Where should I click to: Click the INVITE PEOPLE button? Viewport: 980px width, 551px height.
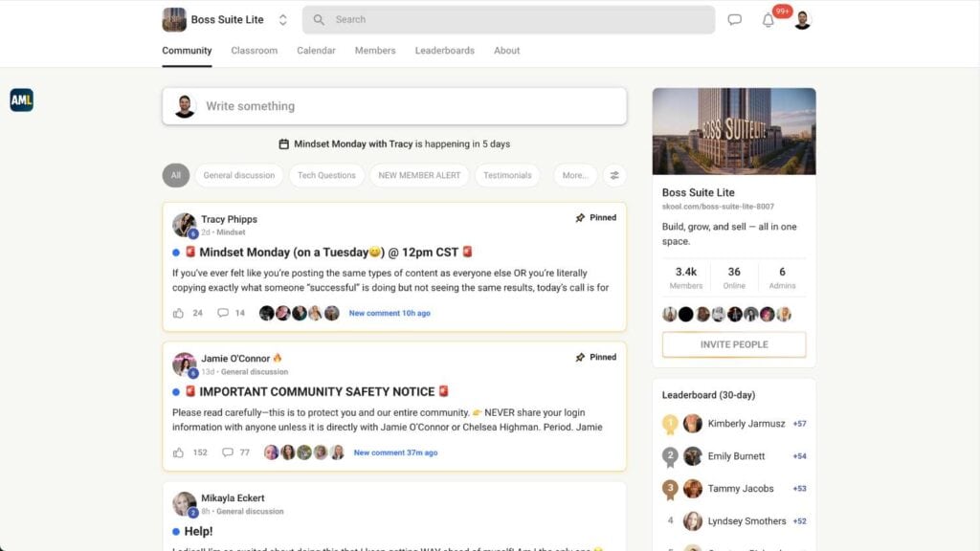coord(734,344)
